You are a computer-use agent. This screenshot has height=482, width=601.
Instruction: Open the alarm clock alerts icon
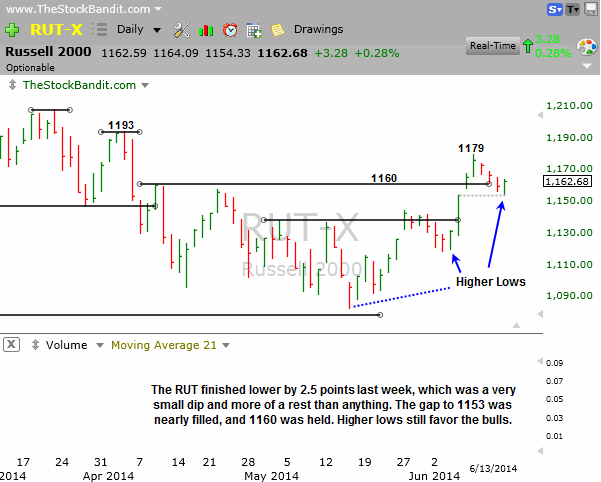[230, 30]
